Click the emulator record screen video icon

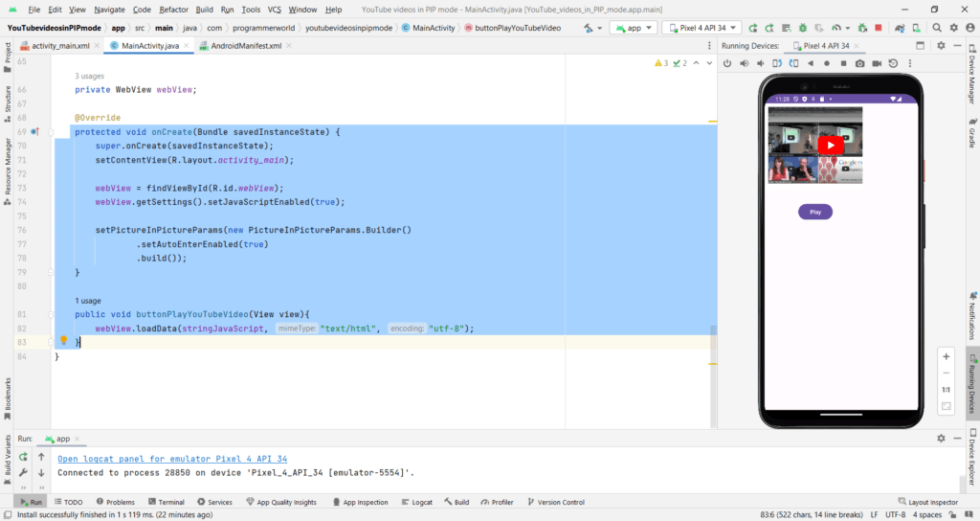tap(877, 63)
